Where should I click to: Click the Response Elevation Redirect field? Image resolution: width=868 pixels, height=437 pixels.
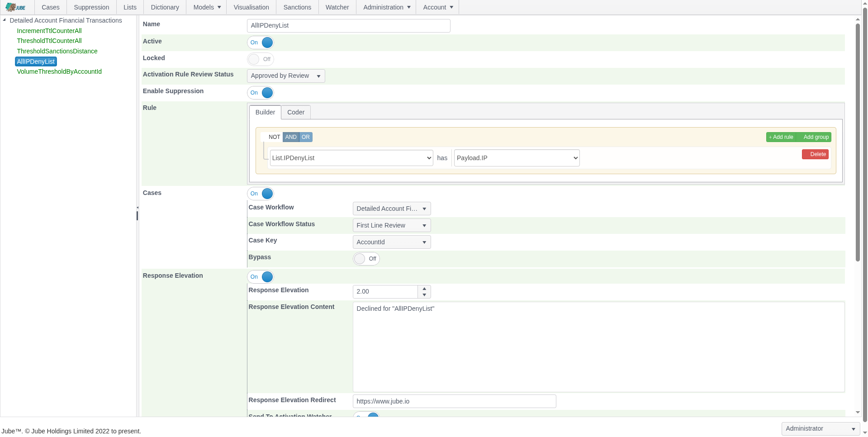click(x=454, y=401)
